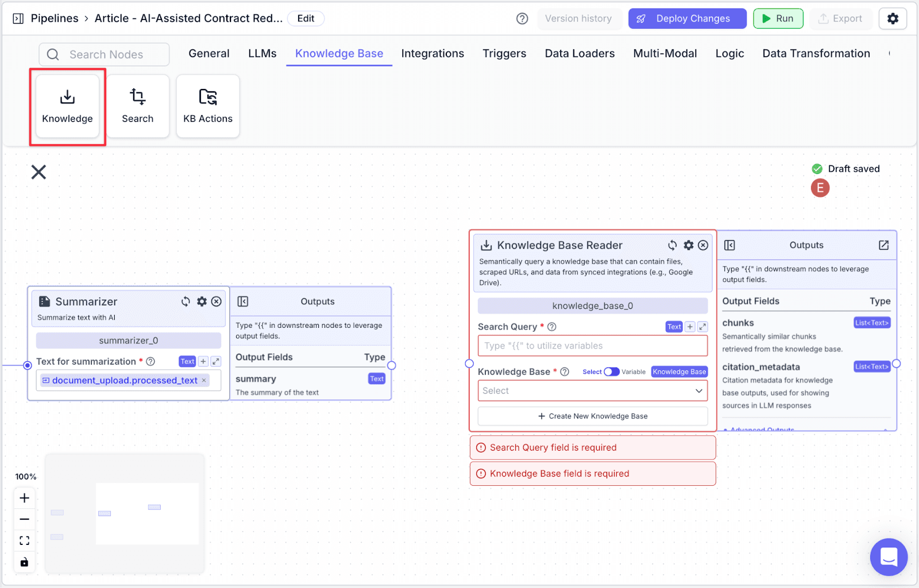Delete the Summarizer node
The width and height of the screenshot is (919, 588).
(x=217, y=301)
